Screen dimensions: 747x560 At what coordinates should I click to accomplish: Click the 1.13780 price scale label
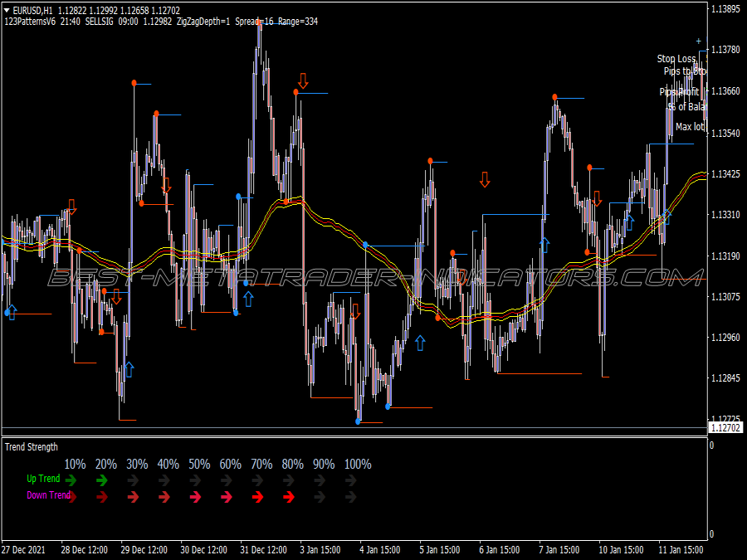[725, 50]
